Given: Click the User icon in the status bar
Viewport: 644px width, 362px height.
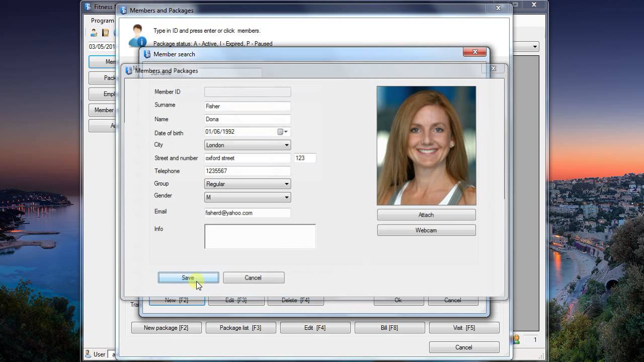Looking at the screenshot, I should coord(88,354).
